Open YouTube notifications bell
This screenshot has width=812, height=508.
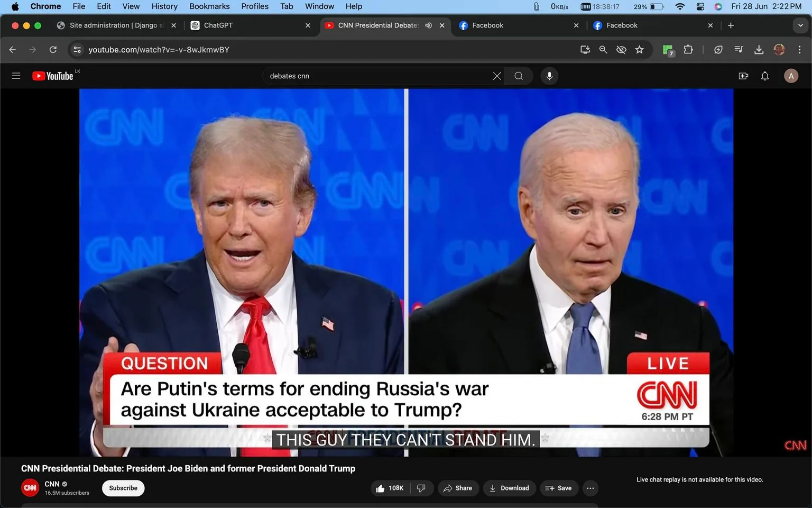click(764, 76)
